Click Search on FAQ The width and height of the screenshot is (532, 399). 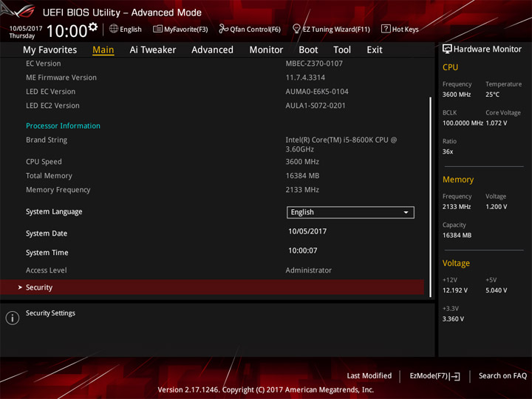(x=502, y=375)
